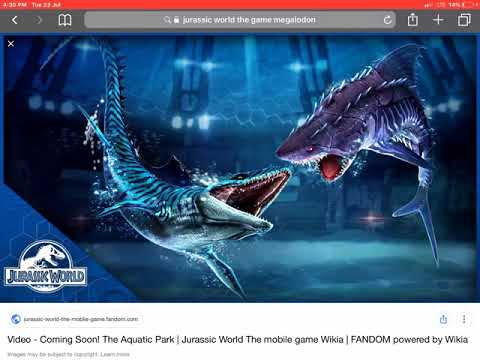This screenshot has width=480, height=360.
Task: Reload the page with the refresh icon
Action: [387, 20]
